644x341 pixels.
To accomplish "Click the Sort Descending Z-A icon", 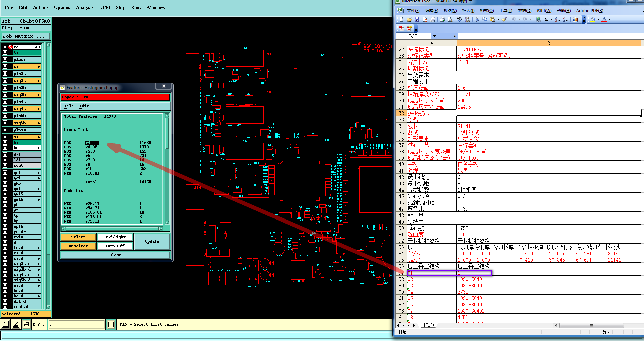I will 565,19.
